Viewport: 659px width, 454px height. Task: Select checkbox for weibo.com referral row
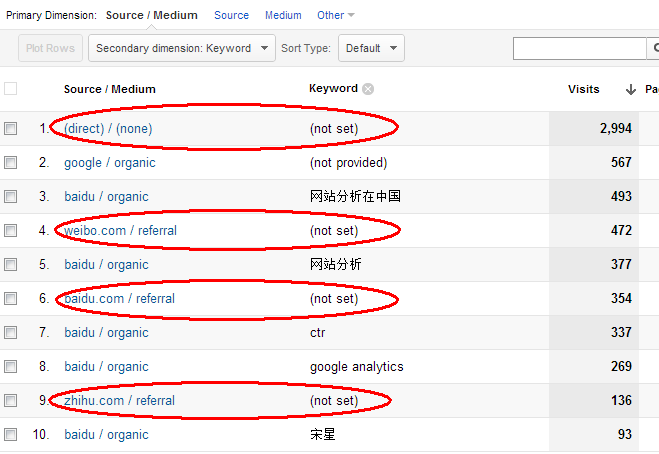(x=11, y=231)
